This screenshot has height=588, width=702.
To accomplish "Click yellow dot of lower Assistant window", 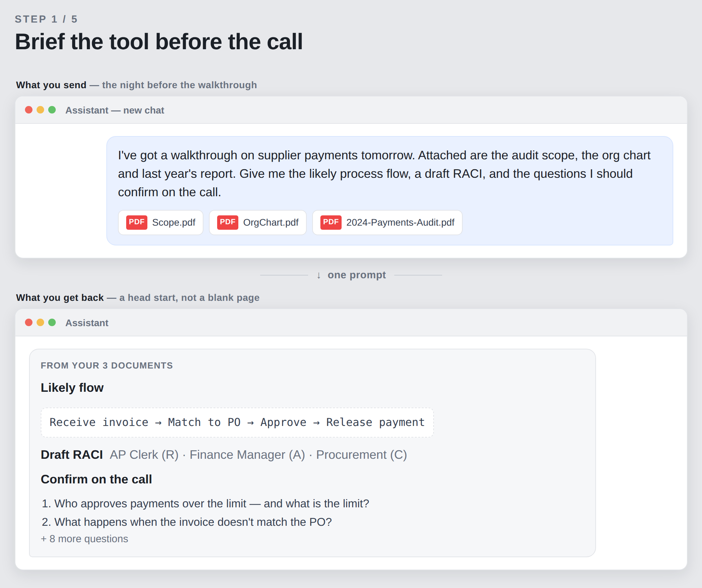I will pos(40,322).
